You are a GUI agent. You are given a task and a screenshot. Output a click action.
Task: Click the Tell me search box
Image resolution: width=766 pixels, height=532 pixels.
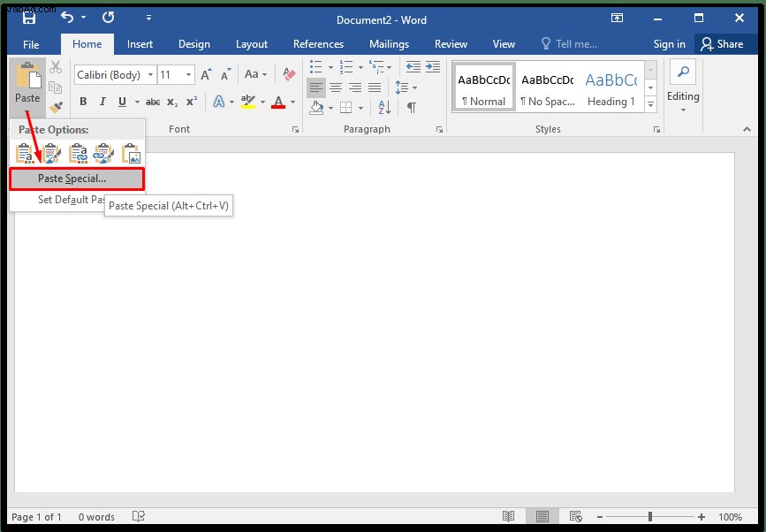pyautogui.click(x=569, y=44)
